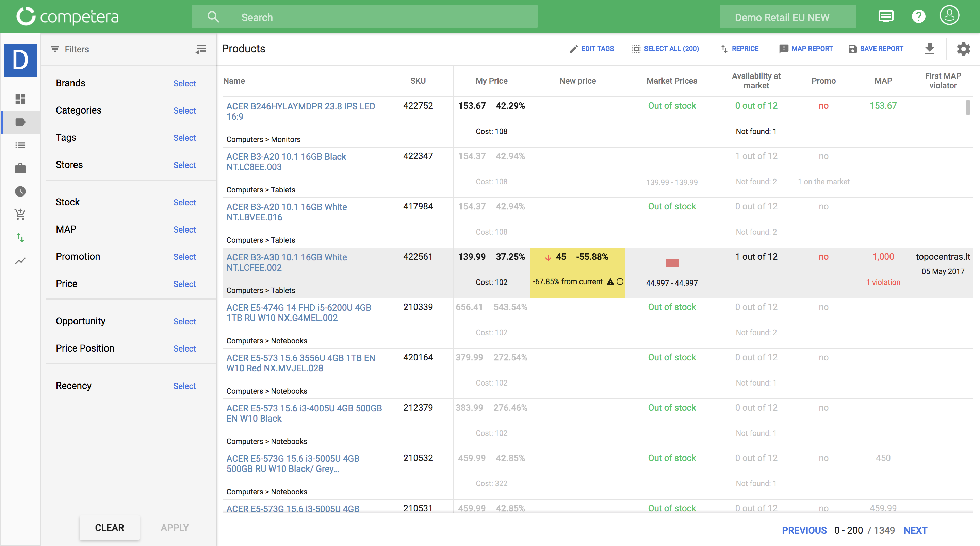
Task: Open the shopping cart icon in sidebar
Action: (20, 215)
